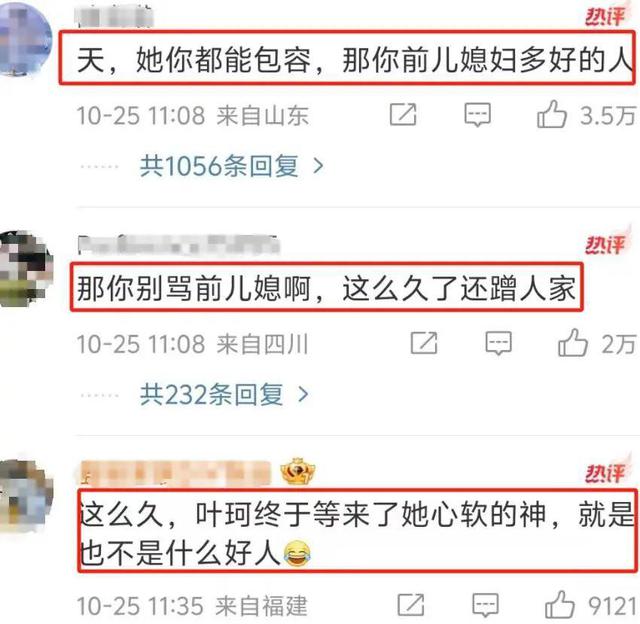
Task: Open the first commenter's avatar
Action: coord(25,39)
